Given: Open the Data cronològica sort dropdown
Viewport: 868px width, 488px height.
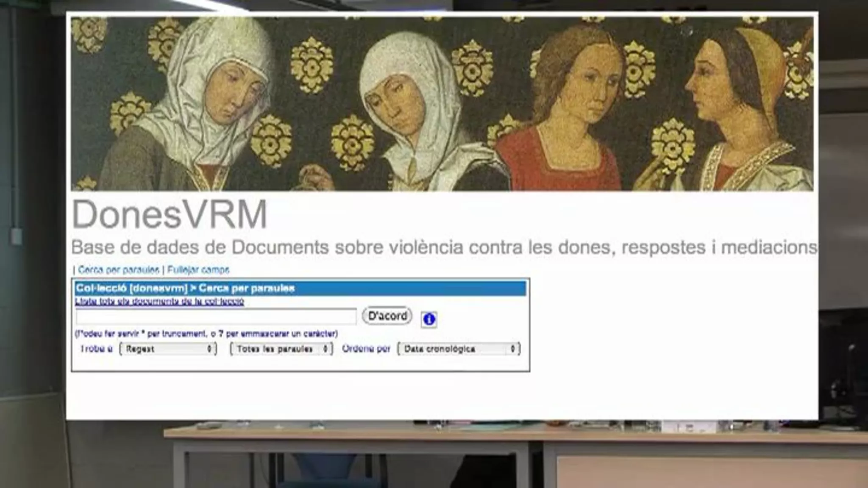Looking at the screenshot, I should (x=459, y=349).
